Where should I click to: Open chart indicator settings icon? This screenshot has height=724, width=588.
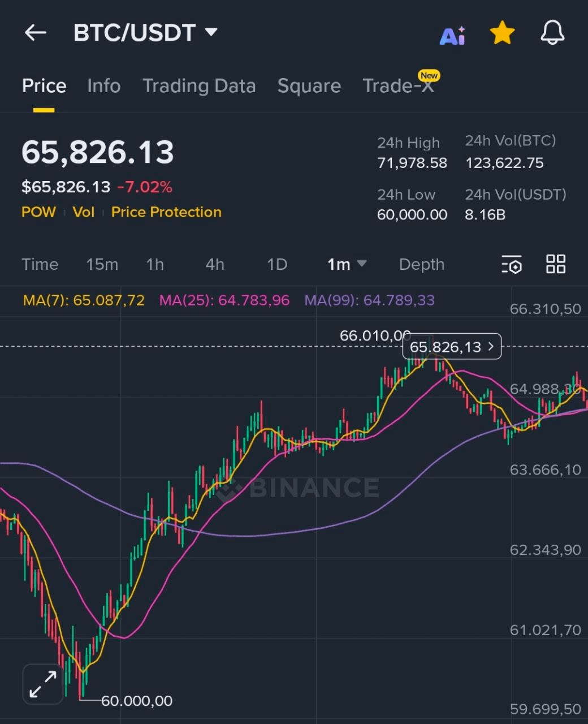point(512,264)
